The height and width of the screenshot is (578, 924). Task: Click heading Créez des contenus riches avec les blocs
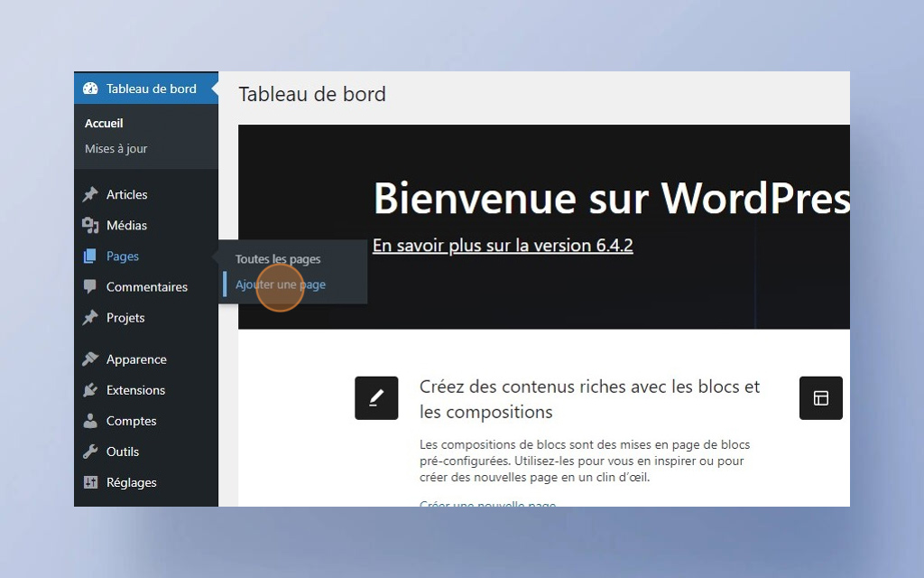(590, 399)
